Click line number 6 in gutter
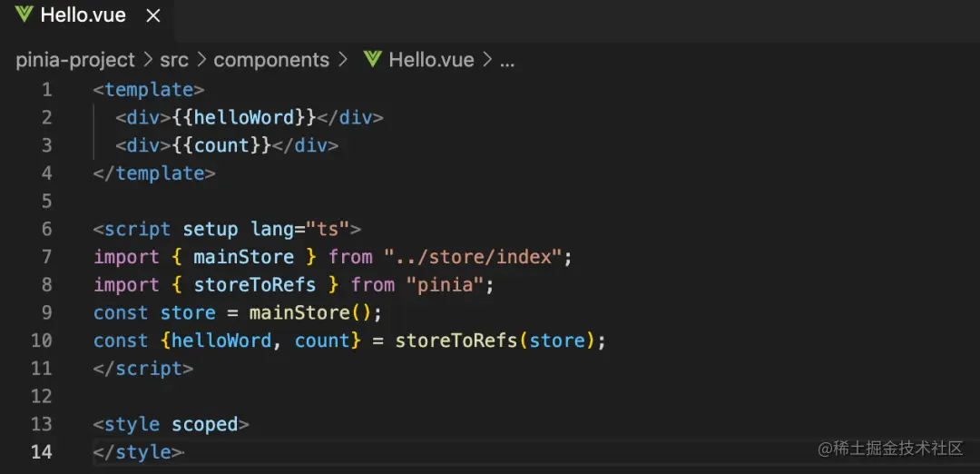This screenshot has height=474, width=980. [47, 229]
